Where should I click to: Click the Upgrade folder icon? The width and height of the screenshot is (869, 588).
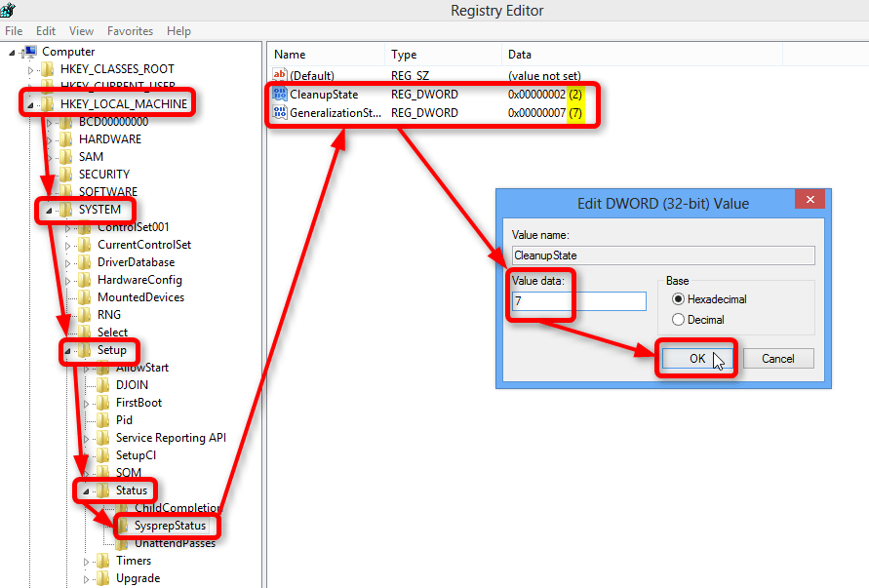coord(102,578)
